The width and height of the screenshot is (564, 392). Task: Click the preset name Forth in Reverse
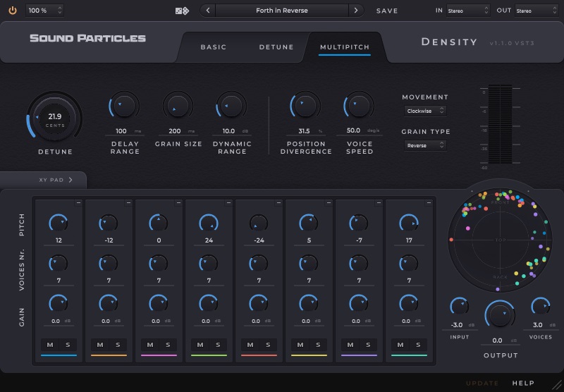[281, 11]
